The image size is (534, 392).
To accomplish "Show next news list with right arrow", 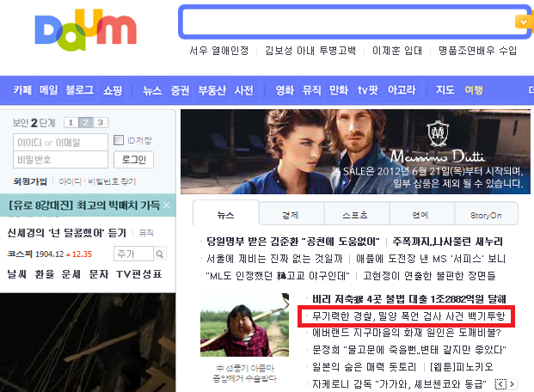I will pyautogui.click(x=513, y=384).
